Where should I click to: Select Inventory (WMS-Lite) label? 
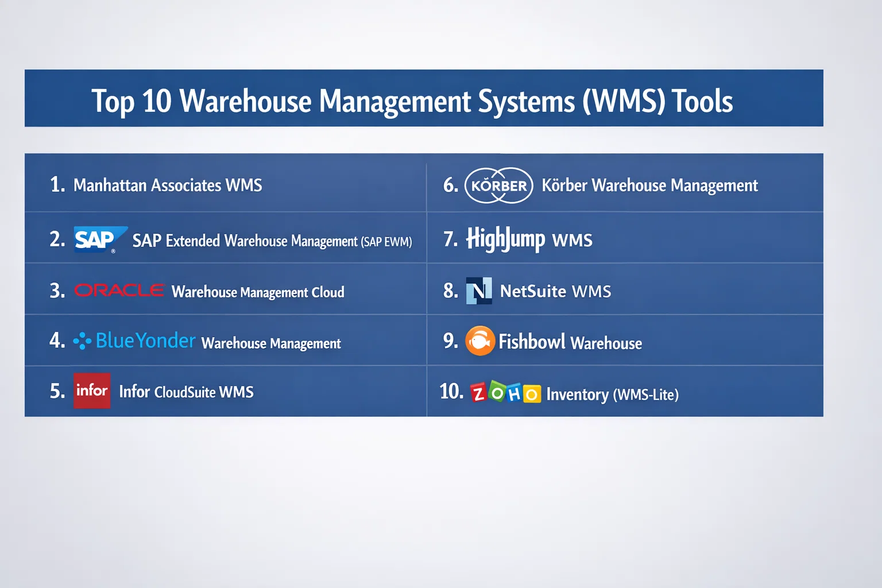[612, 394]
